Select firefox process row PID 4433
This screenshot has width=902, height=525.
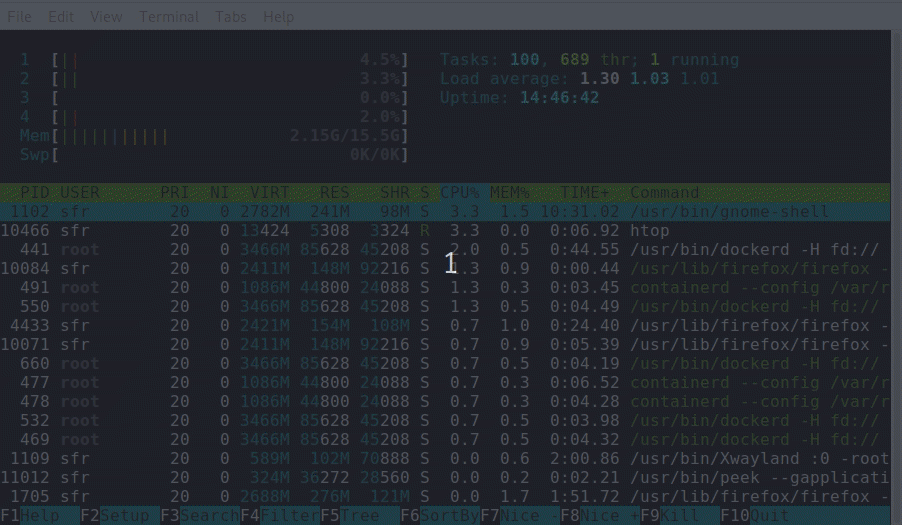445,325
